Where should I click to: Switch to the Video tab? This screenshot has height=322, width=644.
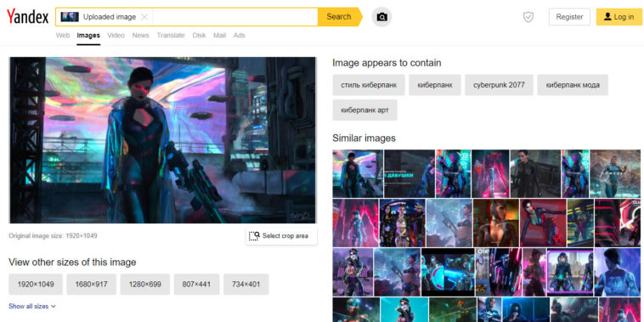pos(116,36)
